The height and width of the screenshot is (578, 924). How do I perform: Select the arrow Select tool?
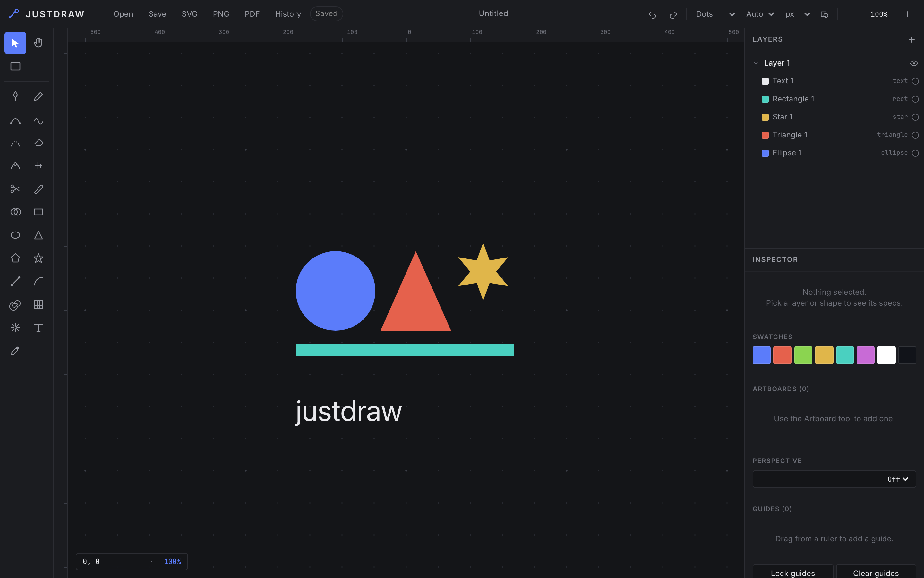tap(15, 43)
